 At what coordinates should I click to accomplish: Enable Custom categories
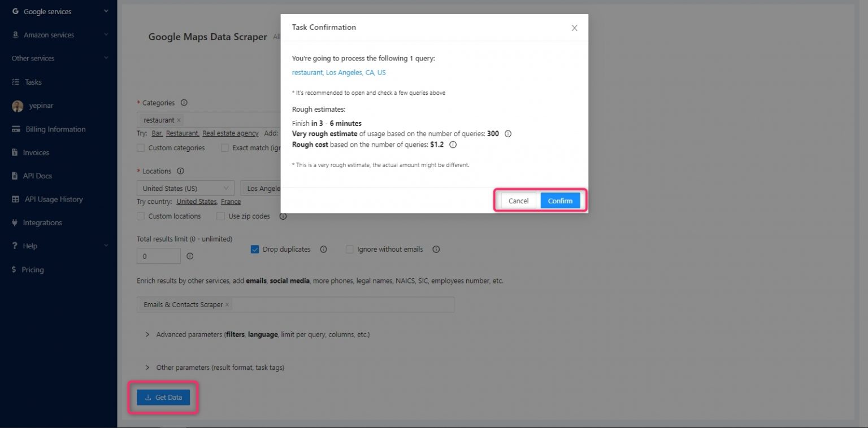(140, 147)
